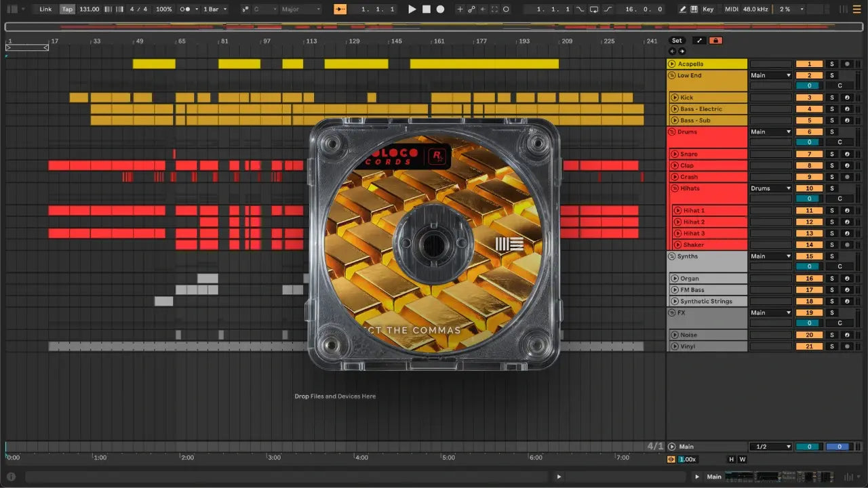The image size is (868, 488).
Task: Arm the Crash track for recording
Action: click(x=846, y=177)
